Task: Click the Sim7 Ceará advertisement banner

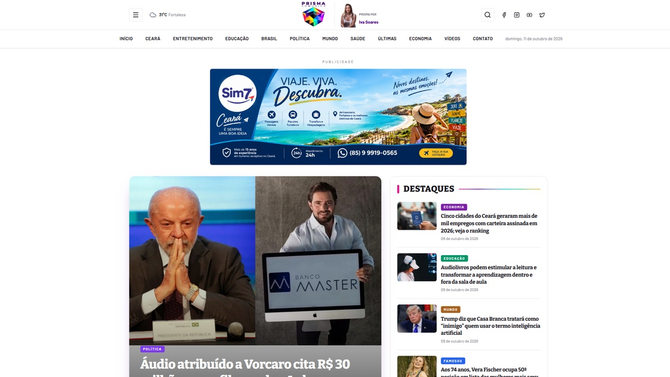Action: point(338,117)
